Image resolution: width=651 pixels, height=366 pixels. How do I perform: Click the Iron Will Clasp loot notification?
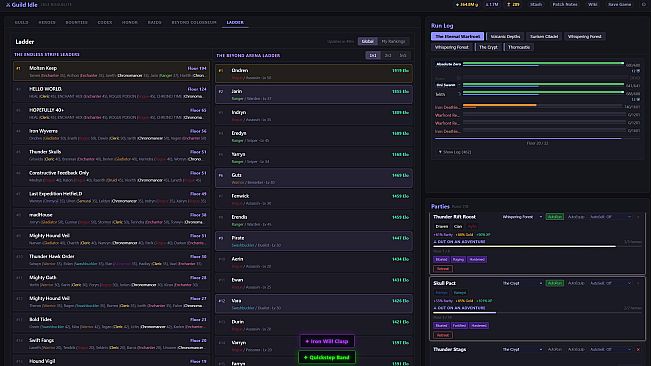327,342
